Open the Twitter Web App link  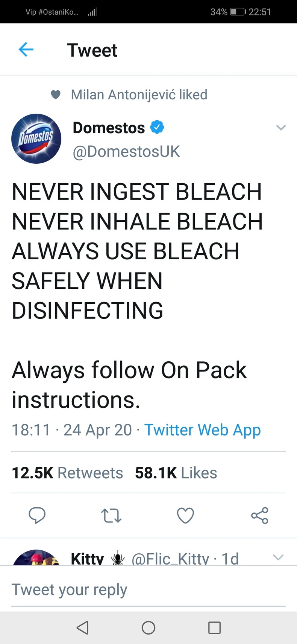click(202, 430)
